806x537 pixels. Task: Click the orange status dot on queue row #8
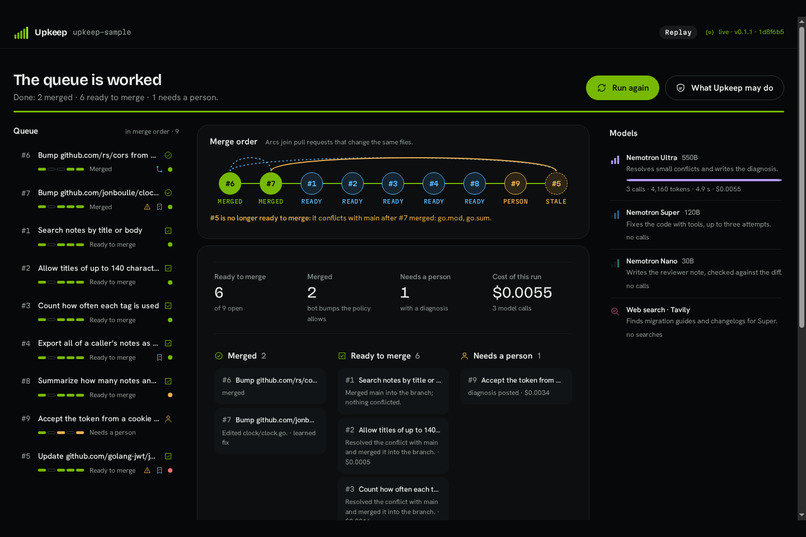coord(170,395)
